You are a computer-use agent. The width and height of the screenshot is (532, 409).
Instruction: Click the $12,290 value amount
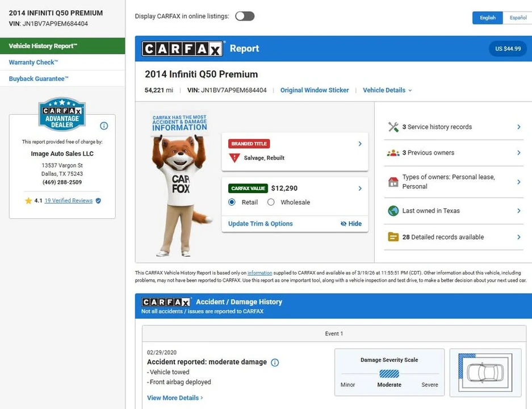coord(284,189)
